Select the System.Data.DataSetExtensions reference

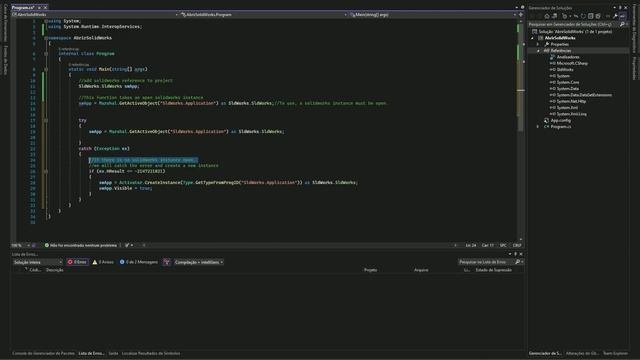point(584,95)
